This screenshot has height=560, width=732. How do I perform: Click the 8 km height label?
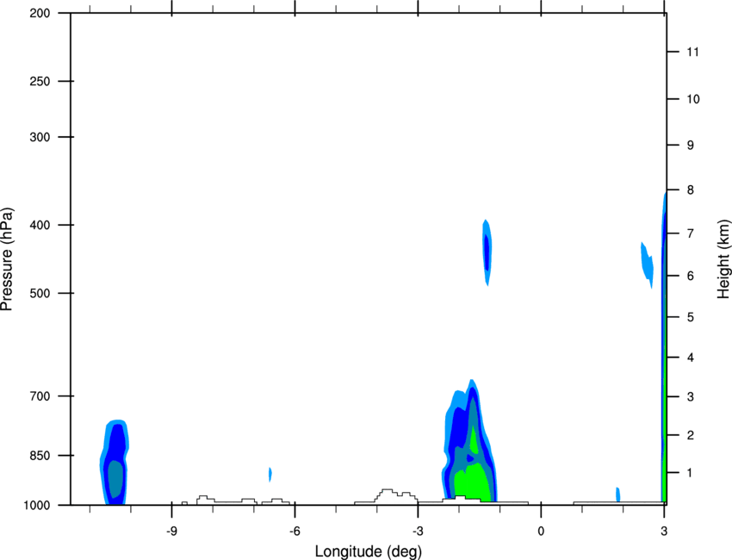click(691, 190)
